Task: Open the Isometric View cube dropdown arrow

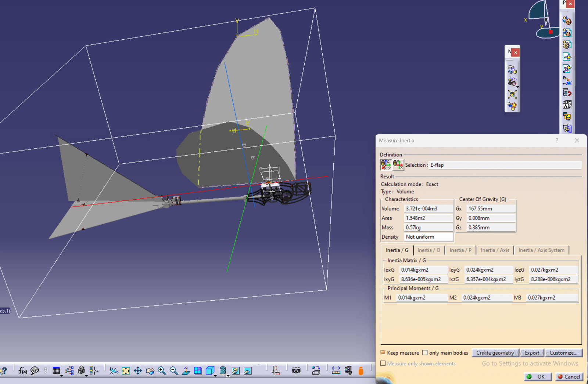Action: tap(215, 376)
